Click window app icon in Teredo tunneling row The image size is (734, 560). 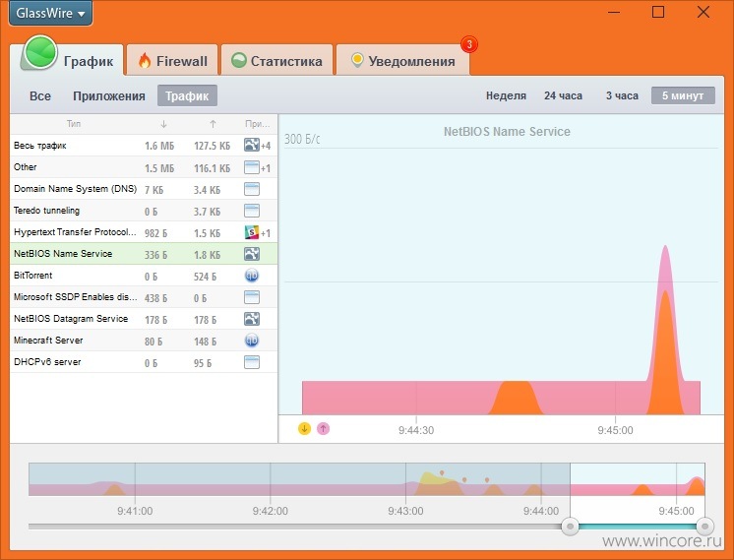point(252,211)
